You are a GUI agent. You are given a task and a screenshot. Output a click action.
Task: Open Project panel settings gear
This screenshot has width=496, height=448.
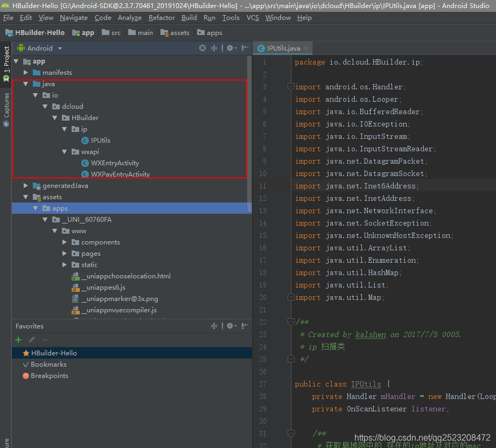(x=231, y=48)
